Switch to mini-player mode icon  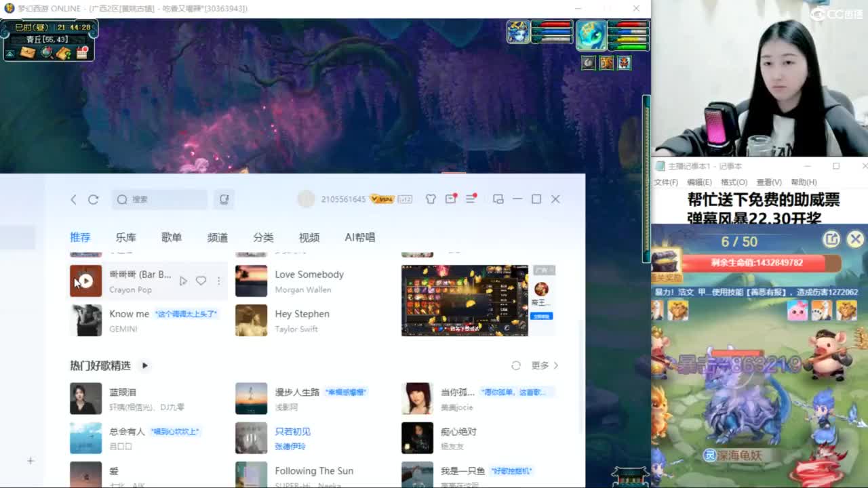click(498, 199)
